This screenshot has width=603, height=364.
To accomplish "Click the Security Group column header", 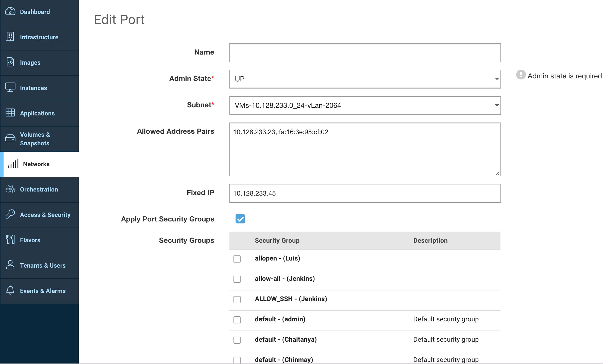I will [x=277, y=240].
